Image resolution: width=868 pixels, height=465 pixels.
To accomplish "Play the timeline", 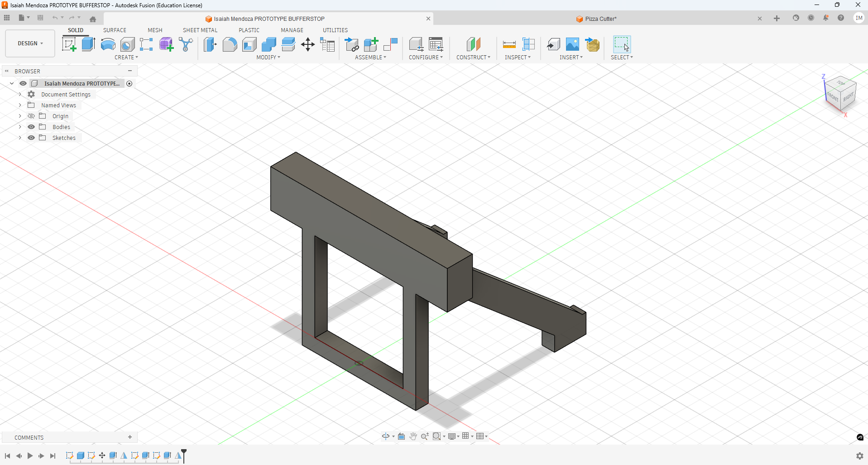I will coord(30,456).
